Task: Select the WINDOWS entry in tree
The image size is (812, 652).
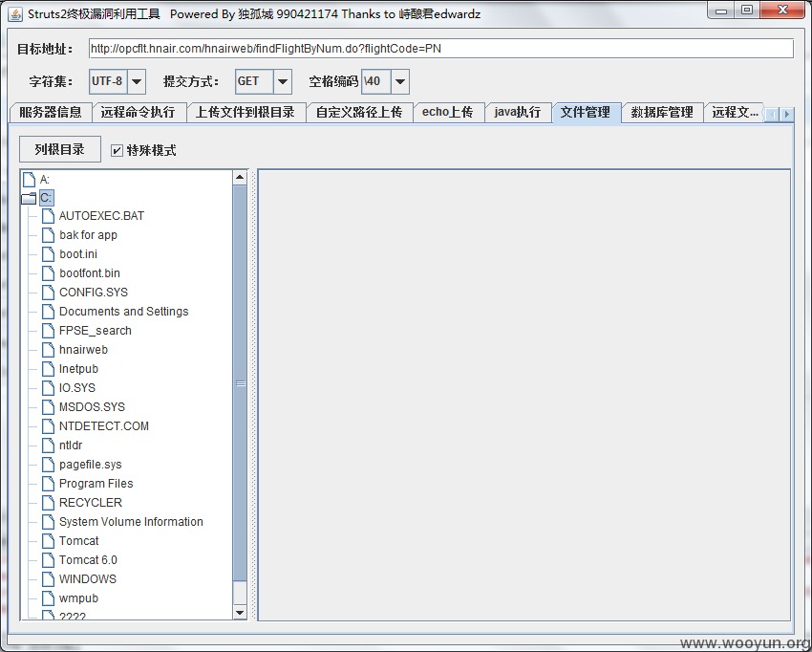Action: click(88, 579)
